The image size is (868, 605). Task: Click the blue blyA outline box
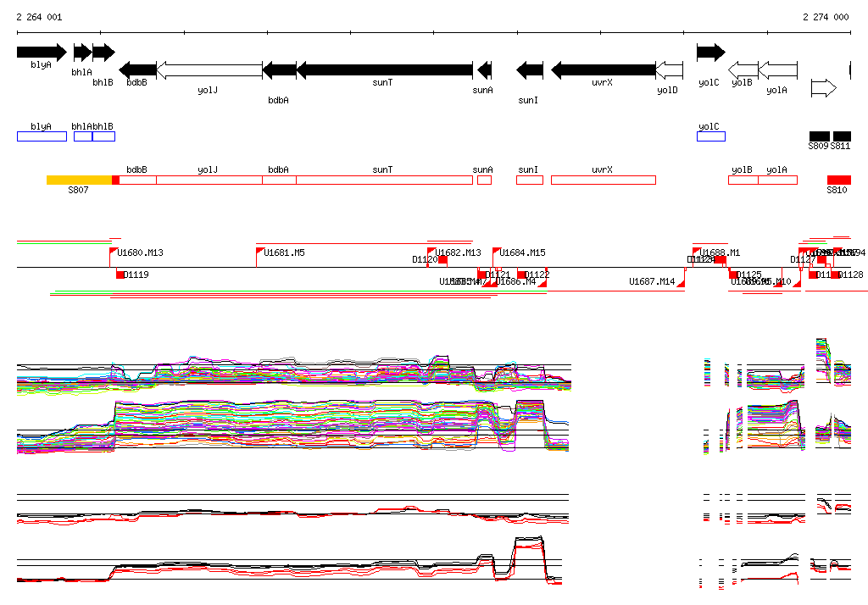pos(42,136)
